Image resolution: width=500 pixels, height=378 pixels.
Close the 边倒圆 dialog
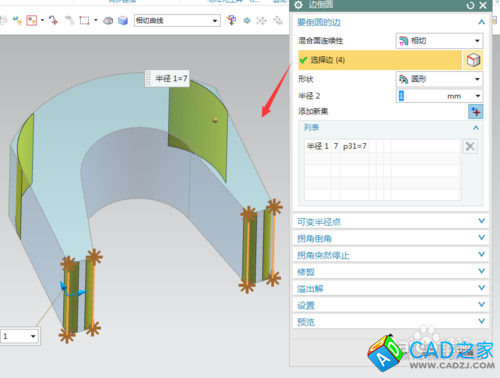coord(483,5)
